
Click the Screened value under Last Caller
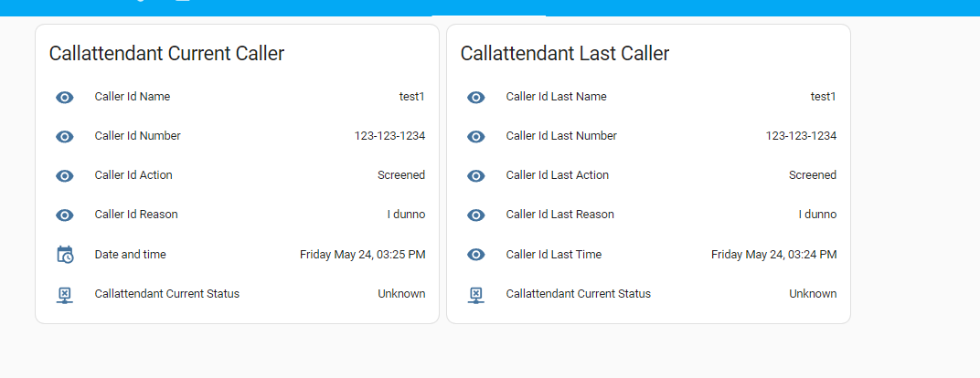click(x=813, y=175)
